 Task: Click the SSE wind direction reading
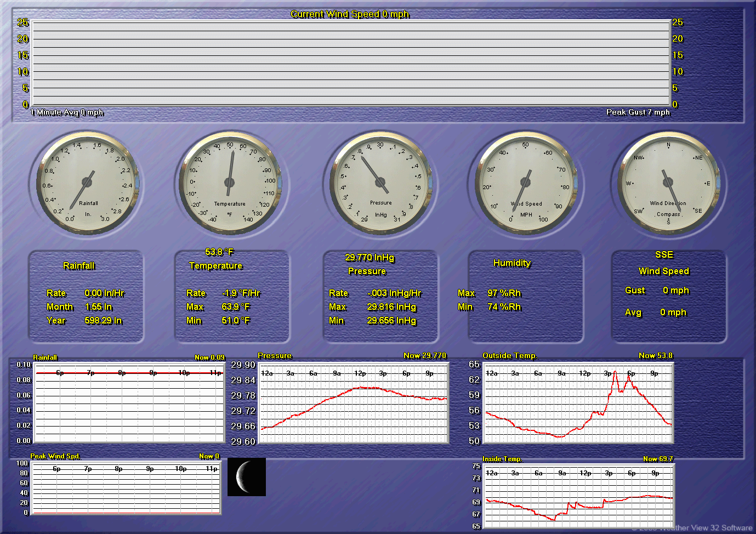point(664,255)
